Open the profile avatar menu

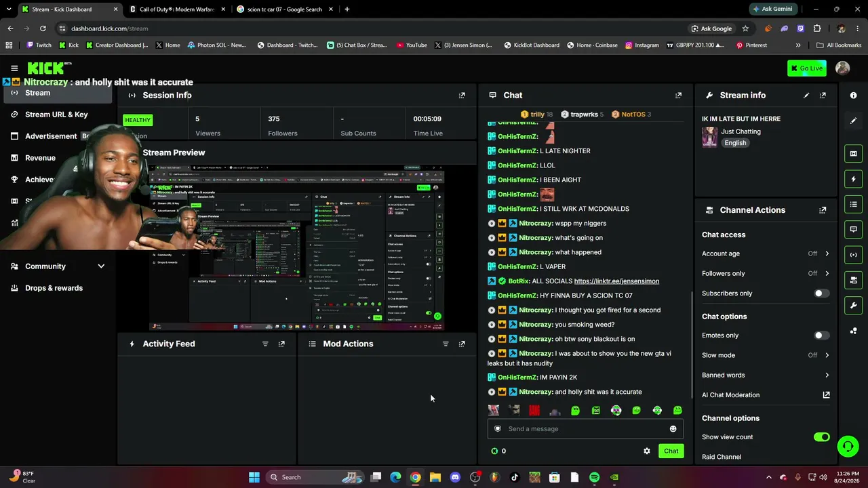point(842,68)
